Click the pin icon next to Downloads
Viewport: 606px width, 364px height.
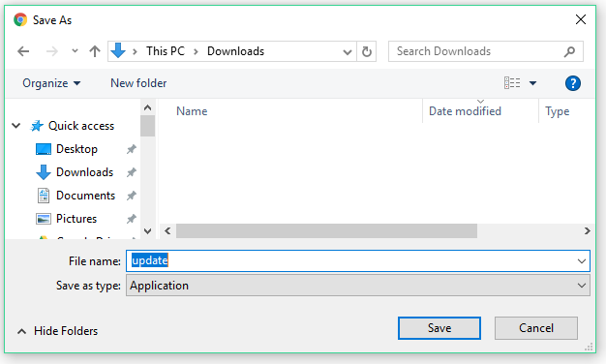click(x=132, y=172)
